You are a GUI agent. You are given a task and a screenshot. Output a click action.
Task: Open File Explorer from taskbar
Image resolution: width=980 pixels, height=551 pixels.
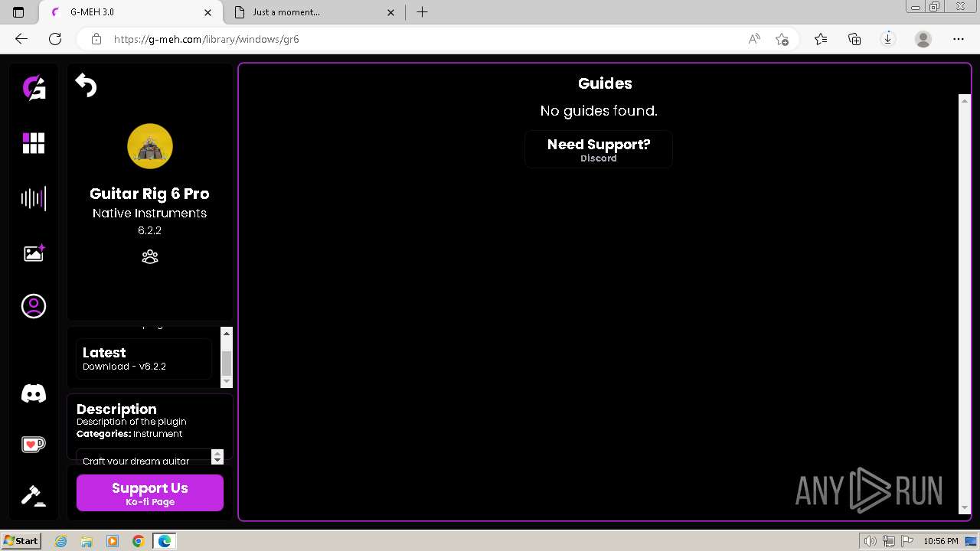(87, 541)
